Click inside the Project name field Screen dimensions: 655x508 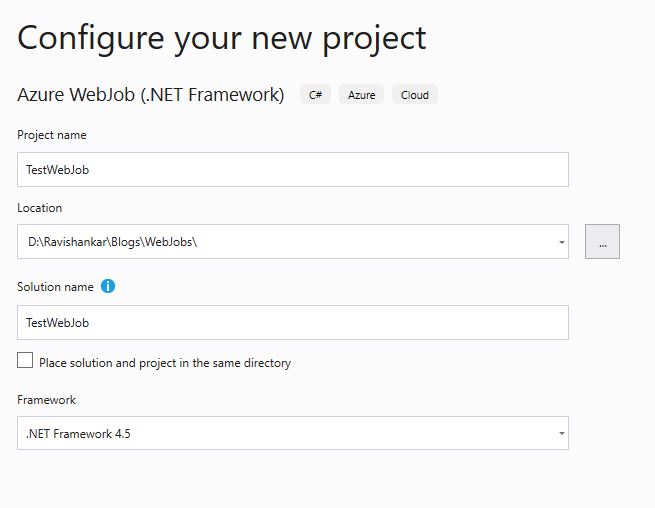pos(293,170)
